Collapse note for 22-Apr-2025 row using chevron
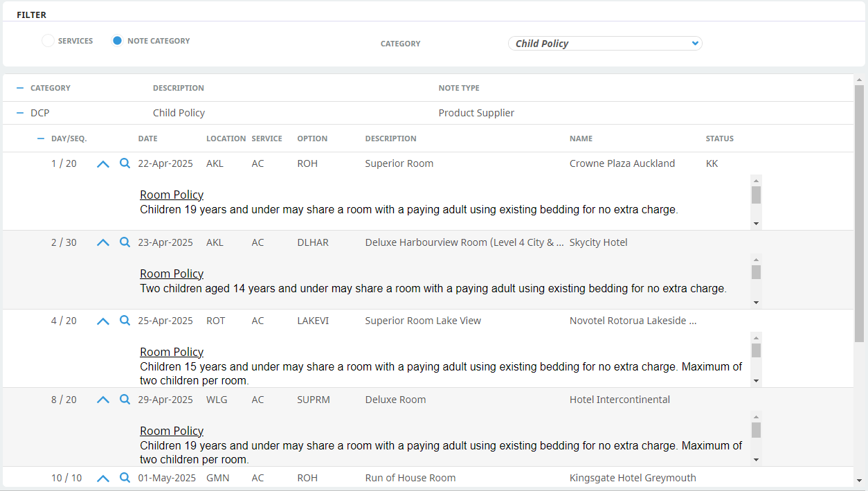868x491 pixels. click(103, 164)
